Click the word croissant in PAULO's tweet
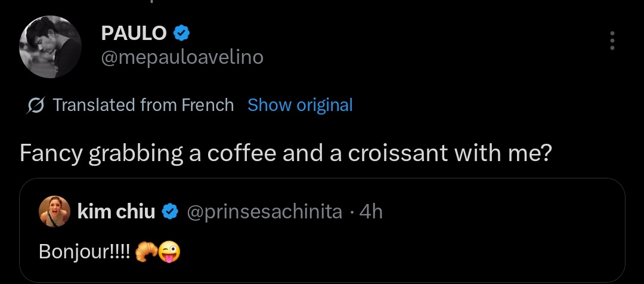The height and width of the screenshot is (284, 644). point(398,154)
